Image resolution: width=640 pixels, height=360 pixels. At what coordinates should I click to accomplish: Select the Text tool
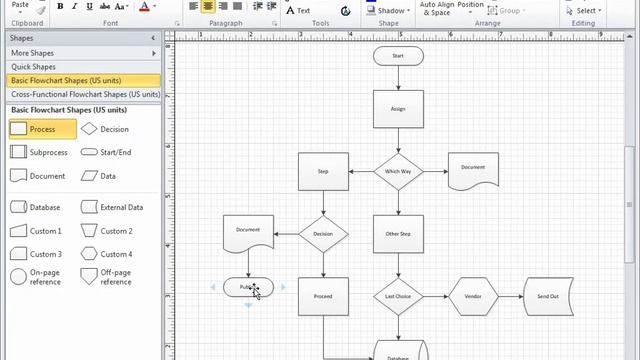coord(298,11)
